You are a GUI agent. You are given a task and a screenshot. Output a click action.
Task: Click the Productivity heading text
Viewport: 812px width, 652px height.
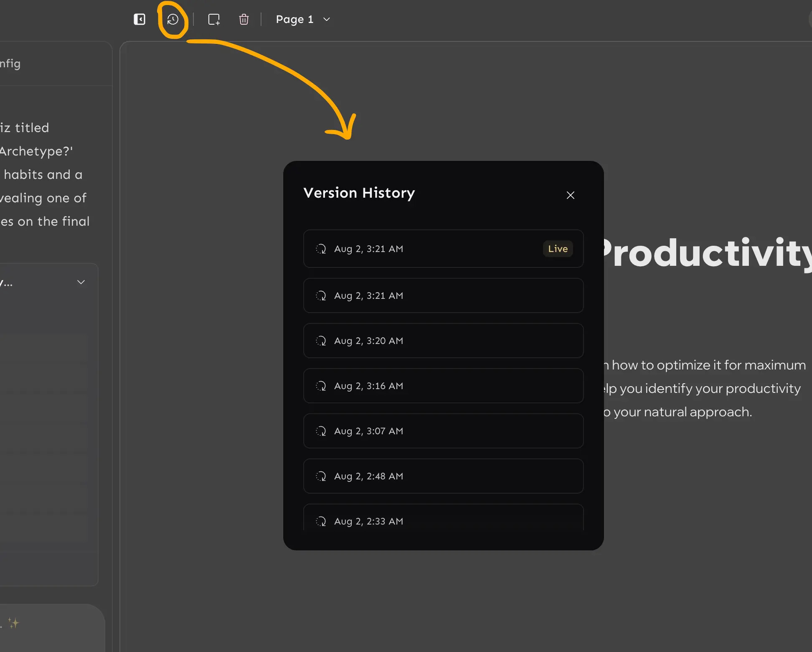pyautogui.click(x=706, y=253)
